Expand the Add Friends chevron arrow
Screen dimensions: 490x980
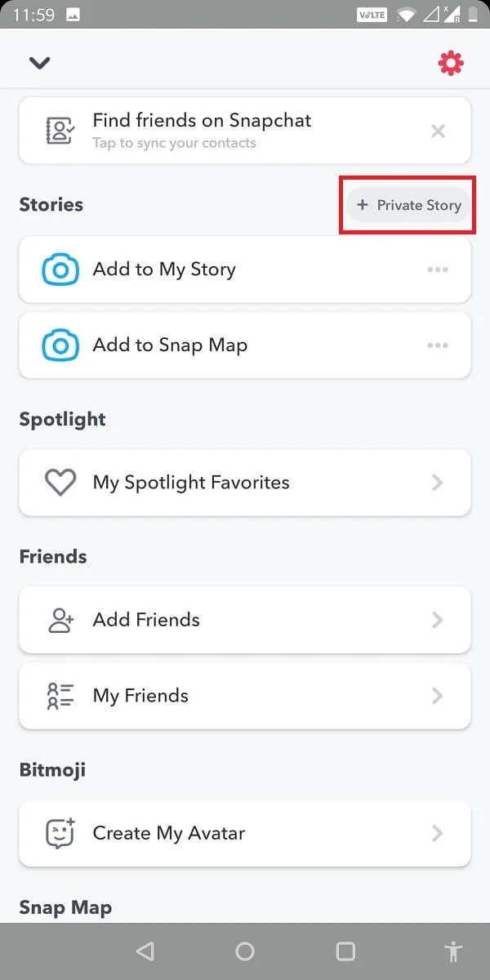point(438,620)
